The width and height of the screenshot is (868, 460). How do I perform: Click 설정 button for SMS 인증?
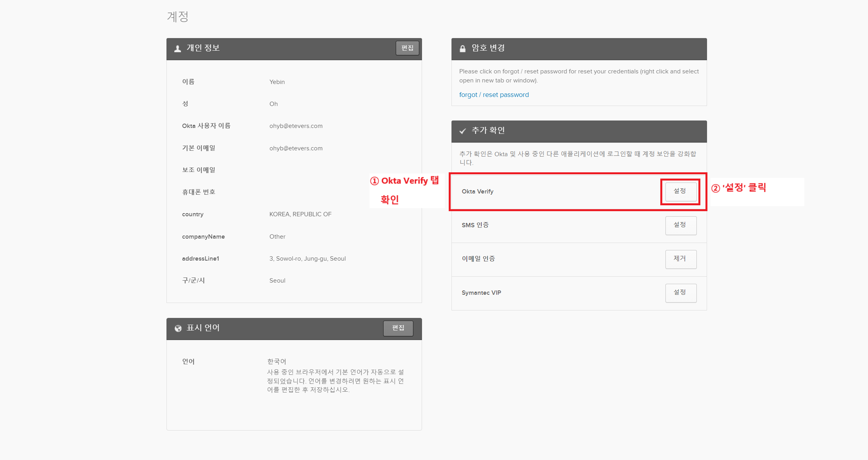(x=680, y=225)
